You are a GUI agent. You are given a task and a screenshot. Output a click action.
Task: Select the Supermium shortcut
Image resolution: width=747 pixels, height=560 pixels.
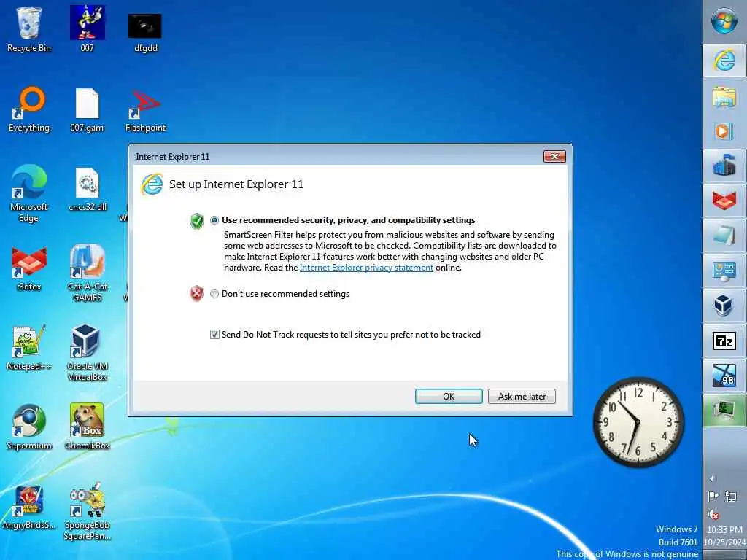coord(29,427)
